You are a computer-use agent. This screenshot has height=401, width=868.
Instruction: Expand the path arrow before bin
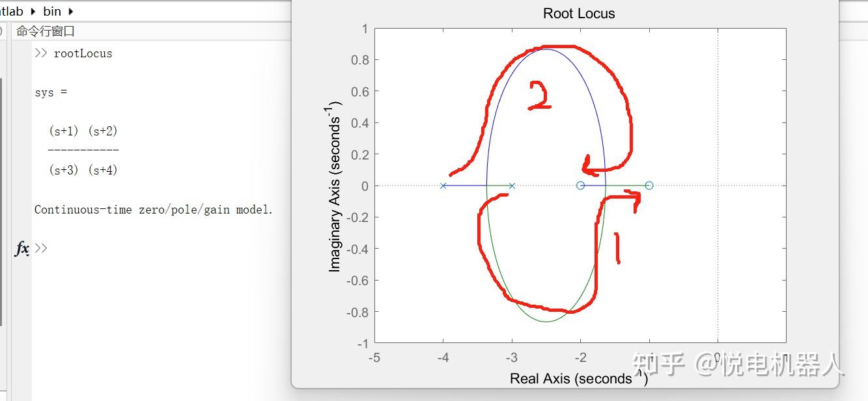tap(33, 12)
